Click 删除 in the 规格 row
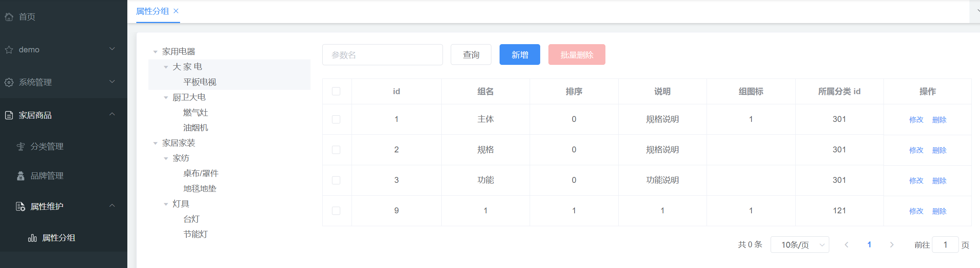Screen dimensions: 980x268 [x=939, y=150]
